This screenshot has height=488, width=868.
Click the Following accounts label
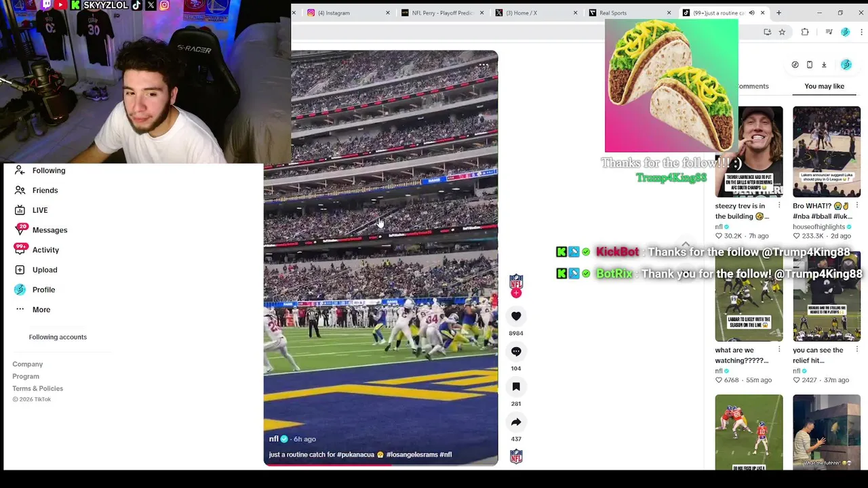pos(58,337)
